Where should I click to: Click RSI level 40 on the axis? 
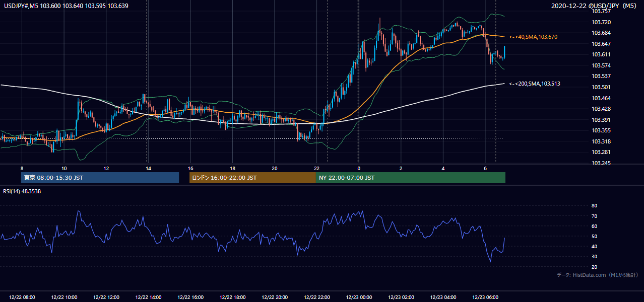point(594,246)
